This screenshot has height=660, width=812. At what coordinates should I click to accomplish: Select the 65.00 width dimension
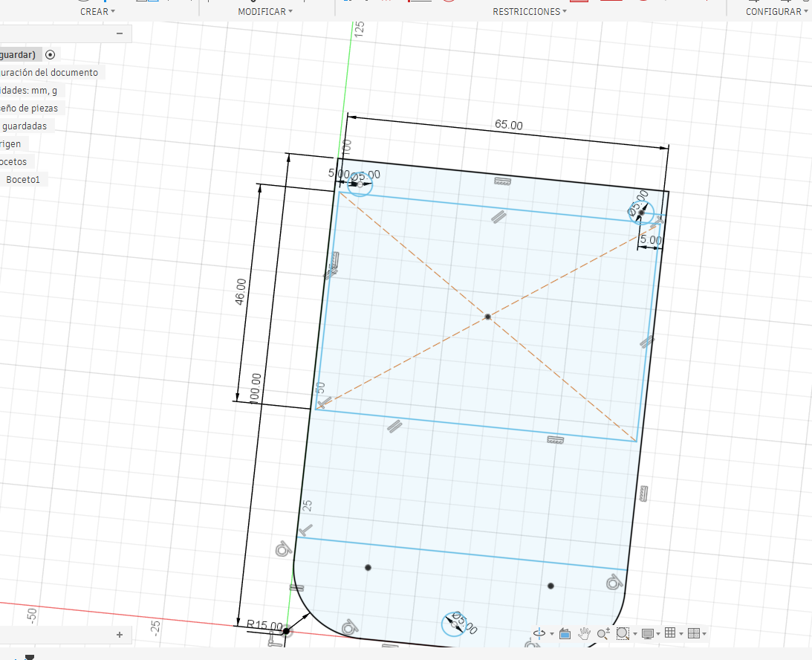point(509,125)
